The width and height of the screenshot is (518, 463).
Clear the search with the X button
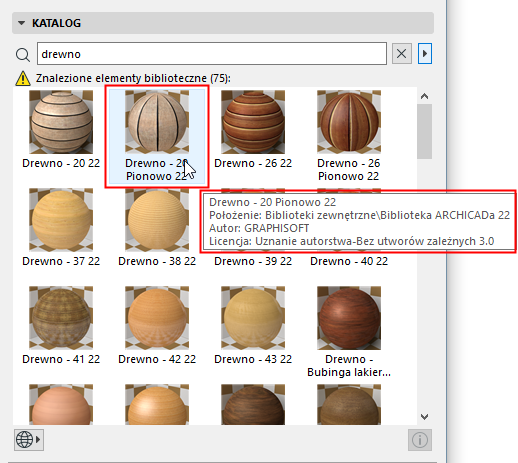(x=401, y=53)
